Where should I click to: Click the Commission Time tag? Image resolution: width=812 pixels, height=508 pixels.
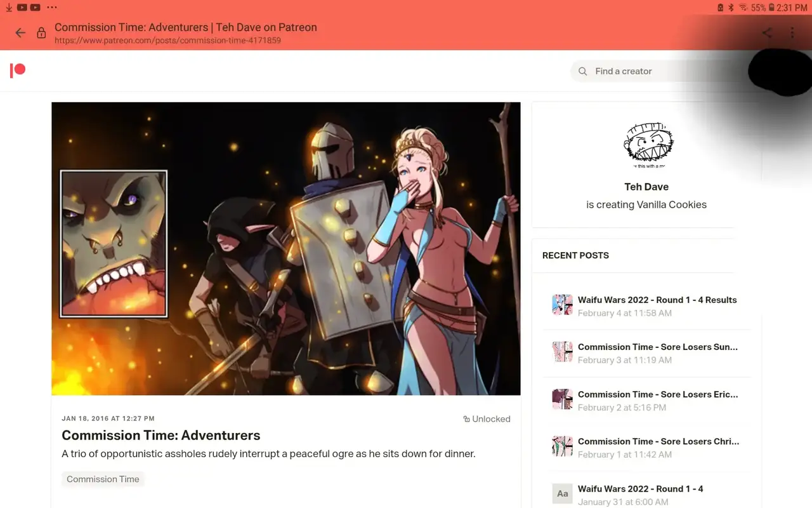(103, 479)
